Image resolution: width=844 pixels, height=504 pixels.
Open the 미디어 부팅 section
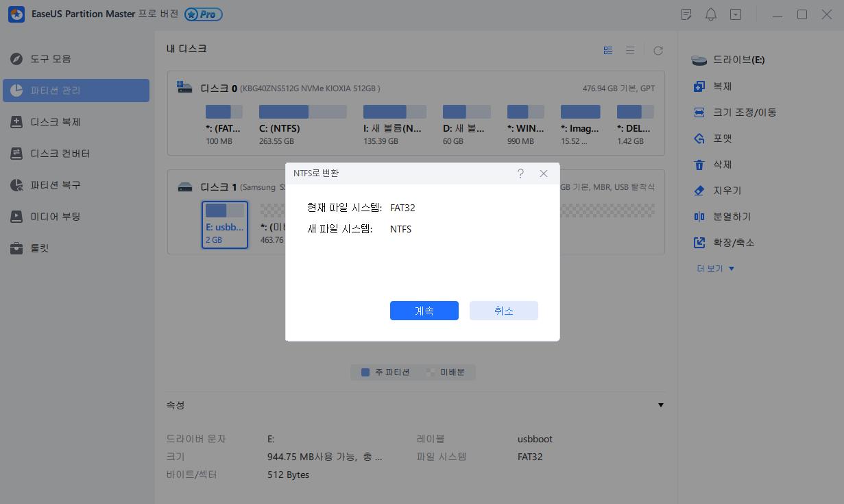(x=62, y=217)
